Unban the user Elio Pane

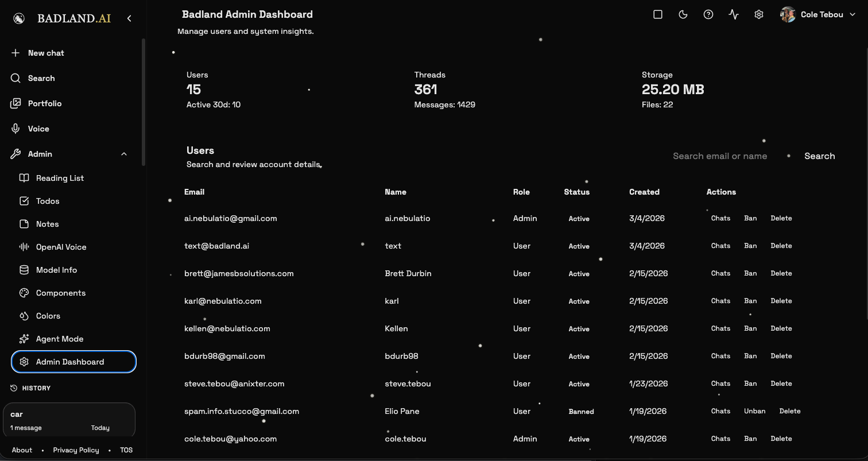[754, 411]
